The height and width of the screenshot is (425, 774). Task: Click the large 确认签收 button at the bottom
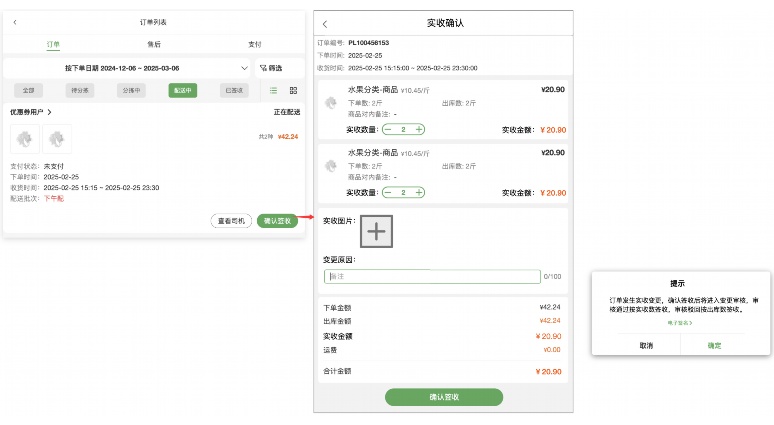pos(444,397)
